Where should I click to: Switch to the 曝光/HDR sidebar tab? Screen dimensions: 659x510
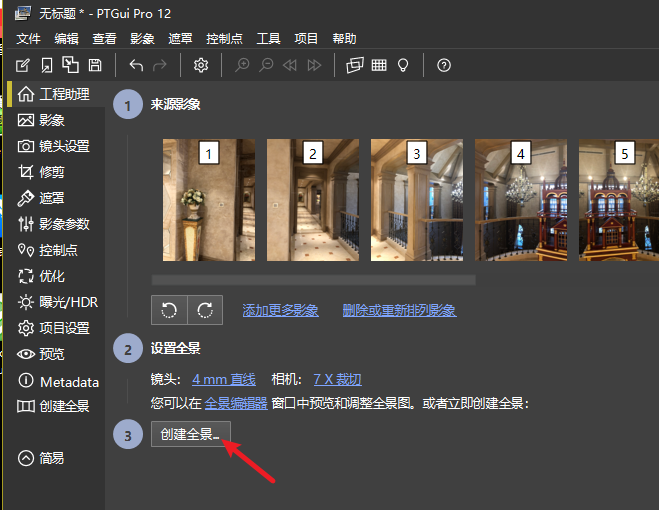tap(56, 302)
